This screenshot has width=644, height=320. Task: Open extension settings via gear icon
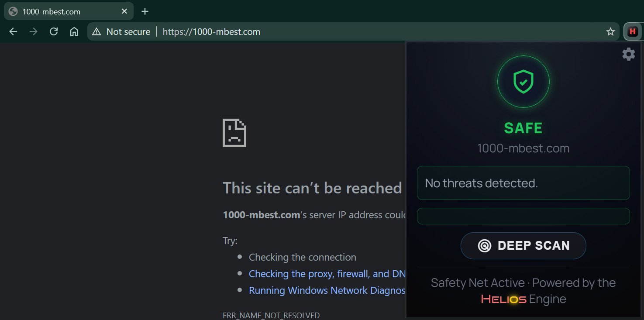[628, 54]
